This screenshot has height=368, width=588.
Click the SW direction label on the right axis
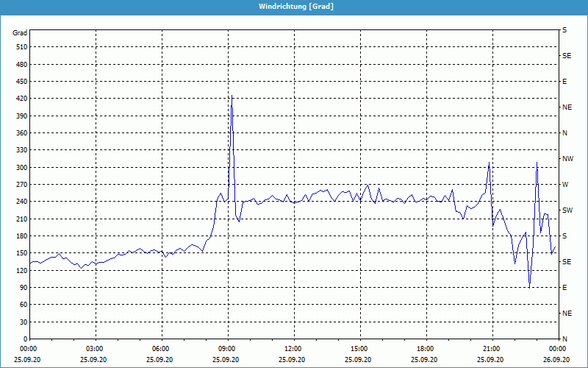(567, 210)
